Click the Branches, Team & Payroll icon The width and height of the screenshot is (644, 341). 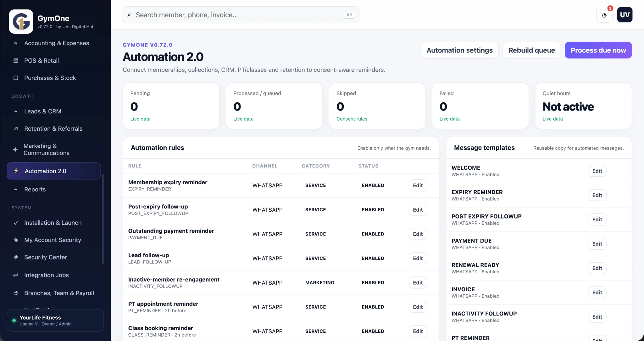[x=16, y=293]
